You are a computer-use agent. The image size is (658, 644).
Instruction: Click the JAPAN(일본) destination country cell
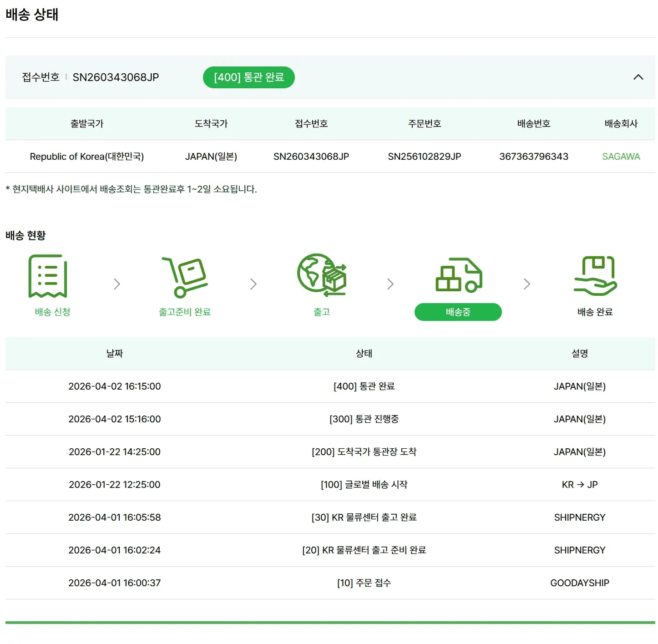point(211,157)
